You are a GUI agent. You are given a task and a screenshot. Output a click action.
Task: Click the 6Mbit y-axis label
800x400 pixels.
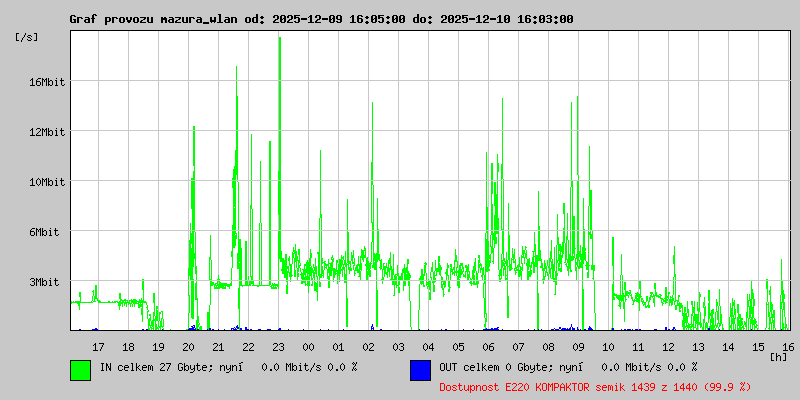pos(43,232)
